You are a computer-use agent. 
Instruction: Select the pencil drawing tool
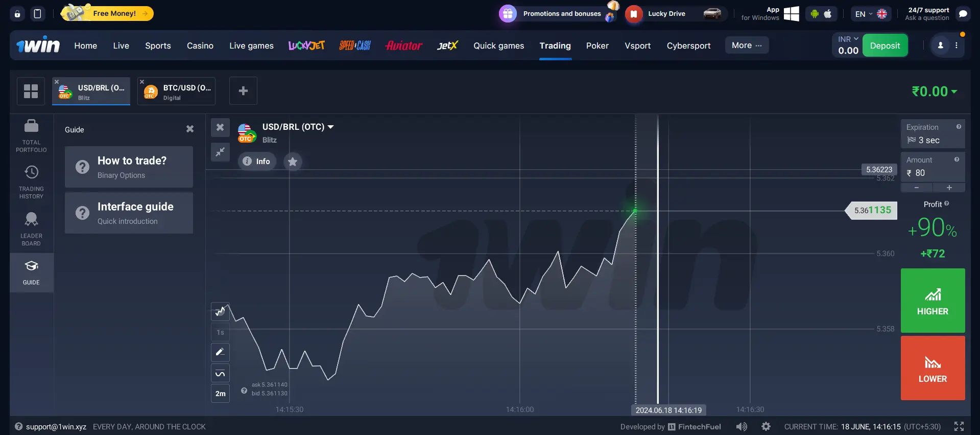[x=220, y=352]
